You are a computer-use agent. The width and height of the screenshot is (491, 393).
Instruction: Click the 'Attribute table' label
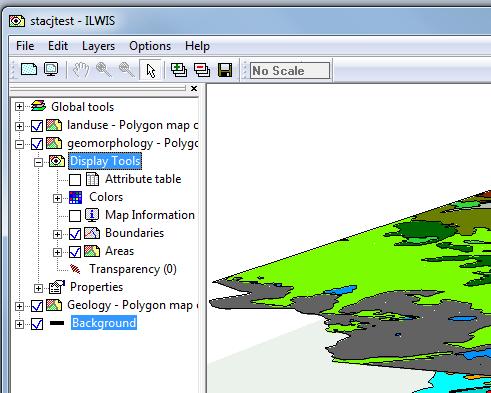(143, 179)
